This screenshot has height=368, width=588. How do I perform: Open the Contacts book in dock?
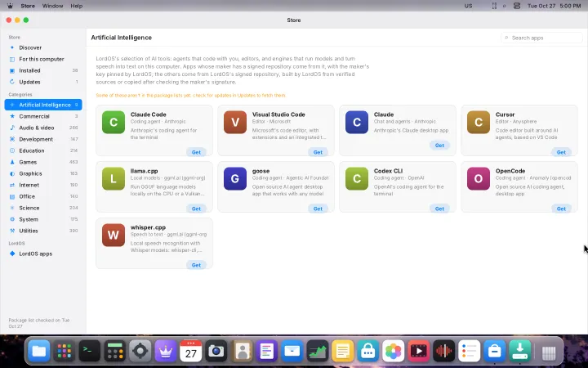point(242,352)
